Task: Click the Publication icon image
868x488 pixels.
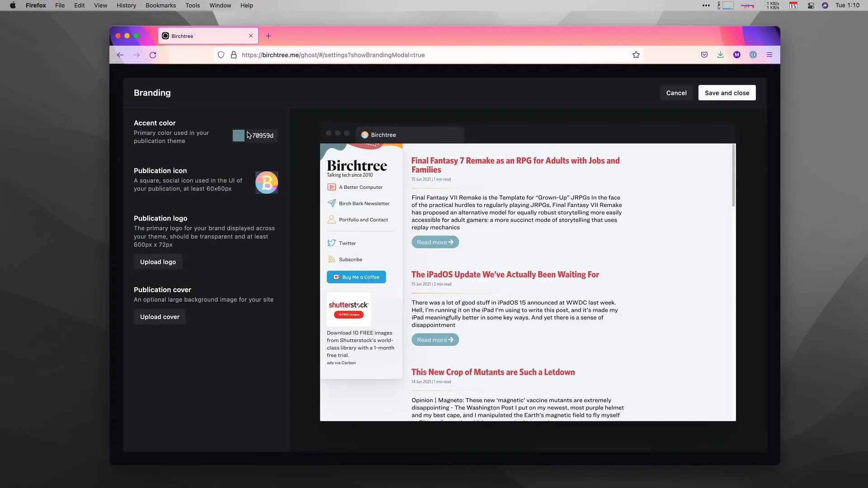Action: point(267,183)
